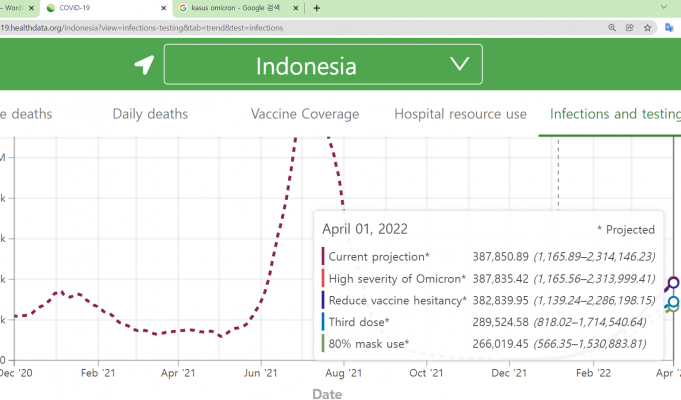
Task: Switch to the kasus omicron Google browser tab
Action: 236,8
